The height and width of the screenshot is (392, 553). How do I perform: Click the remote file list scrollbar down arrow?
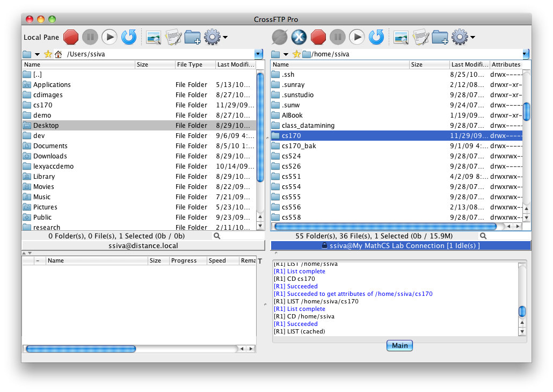526,217
